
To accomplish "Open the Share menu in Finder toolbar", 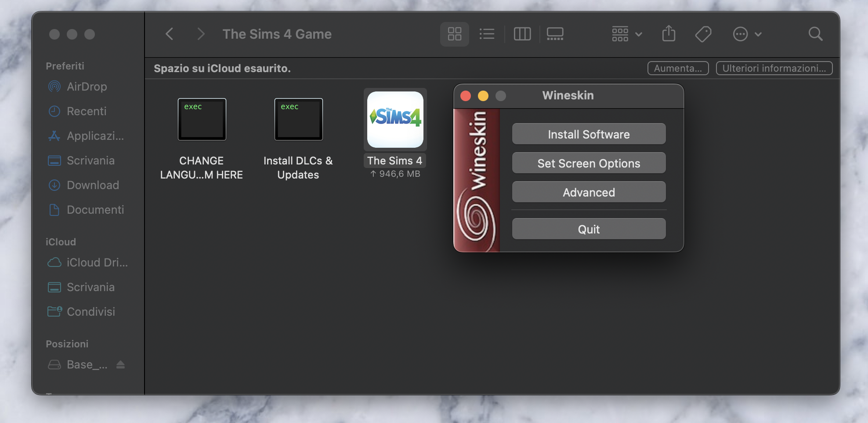I will [669, 33].
